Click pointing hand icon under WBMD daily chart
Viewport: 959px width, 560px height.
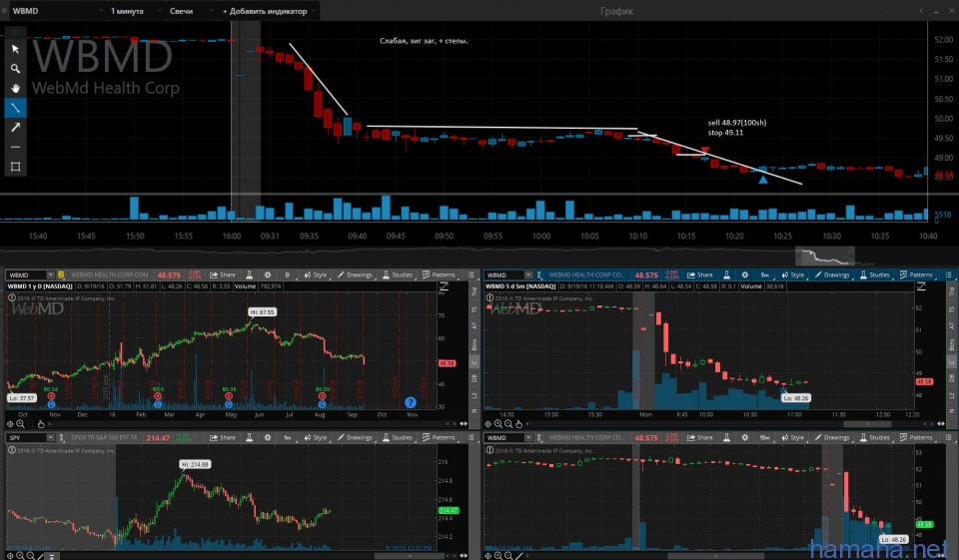(41, 423)
